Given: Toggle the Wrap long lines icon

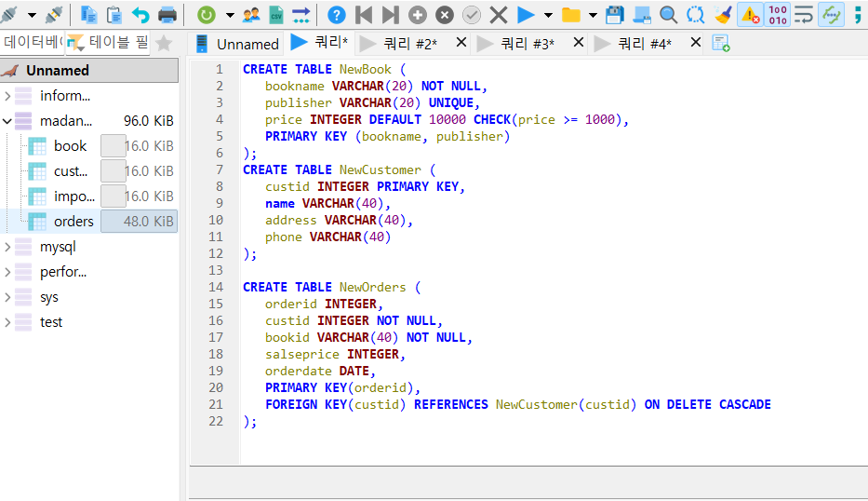Looking at the screenshot, I should tap(803, 15).
